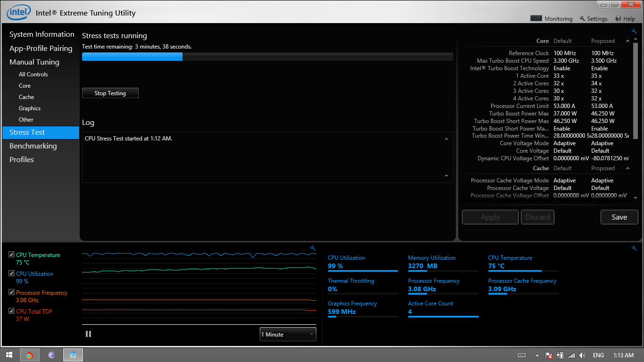Click wrench icon above the Core settings panel

click(634, 32)
